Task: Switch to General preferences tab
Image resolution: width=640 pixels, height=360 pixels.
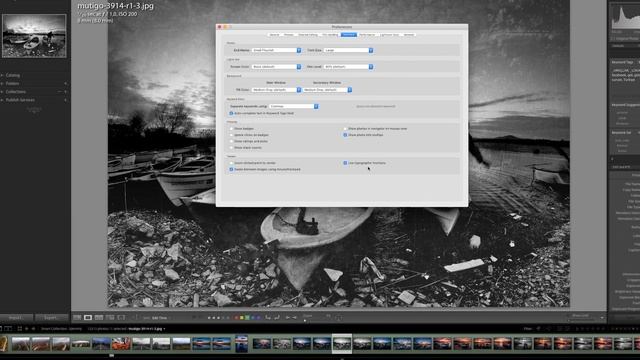Action: 274,35
